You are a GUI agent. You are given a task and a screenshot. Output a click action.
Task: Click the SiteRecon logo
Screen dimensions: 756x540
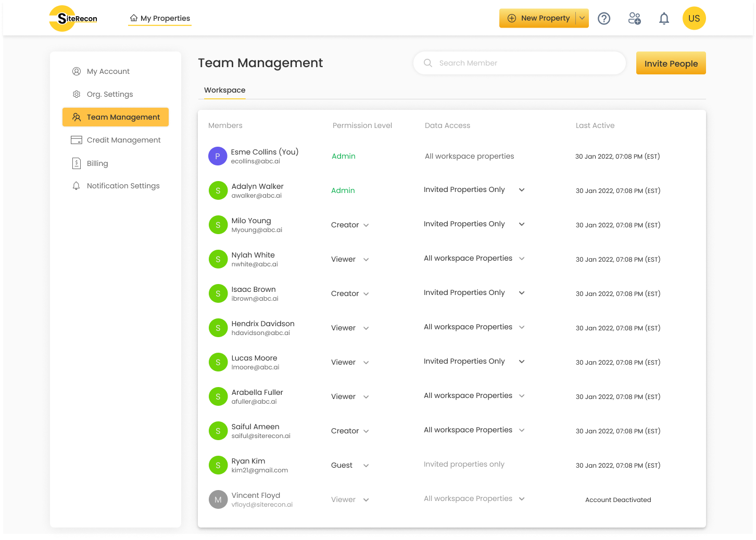[72, 18]
